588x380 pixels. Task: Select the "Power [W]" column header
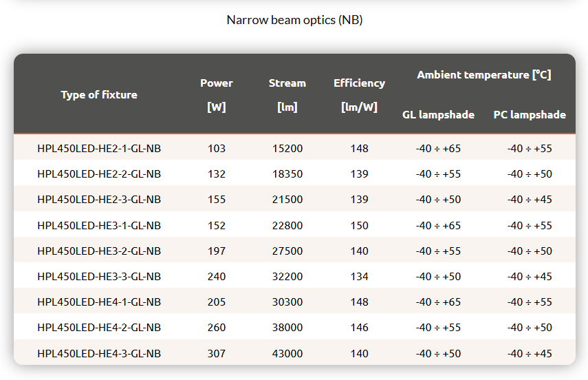click(217, 94)
